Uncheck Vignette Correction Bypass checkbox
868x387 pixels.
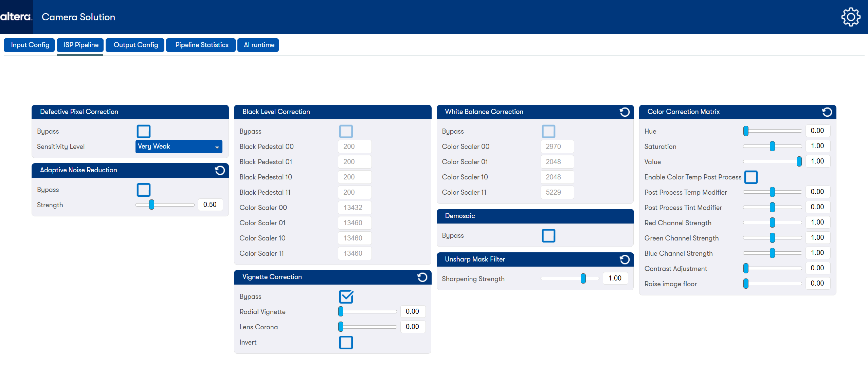pos(346,296)
